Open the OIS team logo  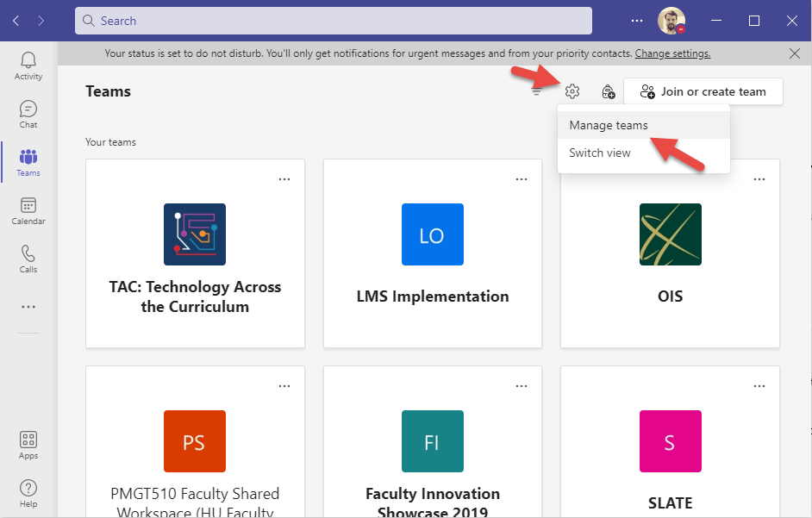point(670,234)
